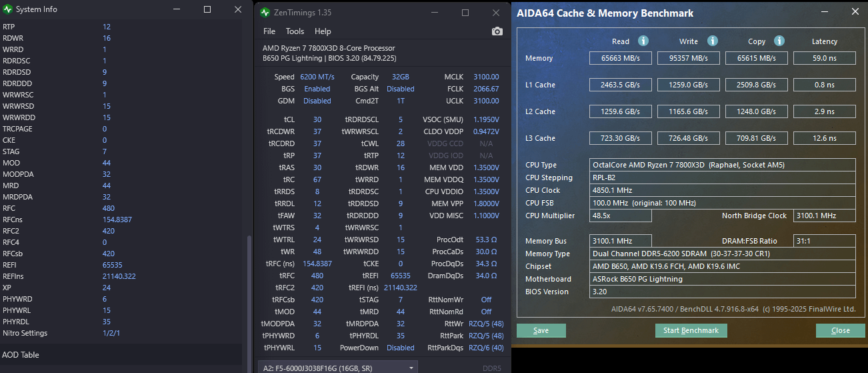Screen dimensions: 868x373
Task: Click the Cmd2T 1T value
Action: pos(401,101)
